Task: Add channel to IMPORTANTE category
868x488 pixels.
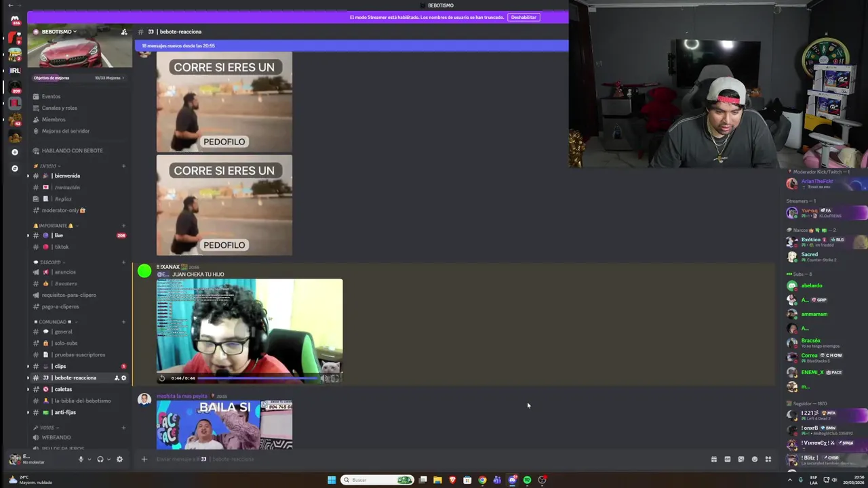Action: [x=123, y=226]
